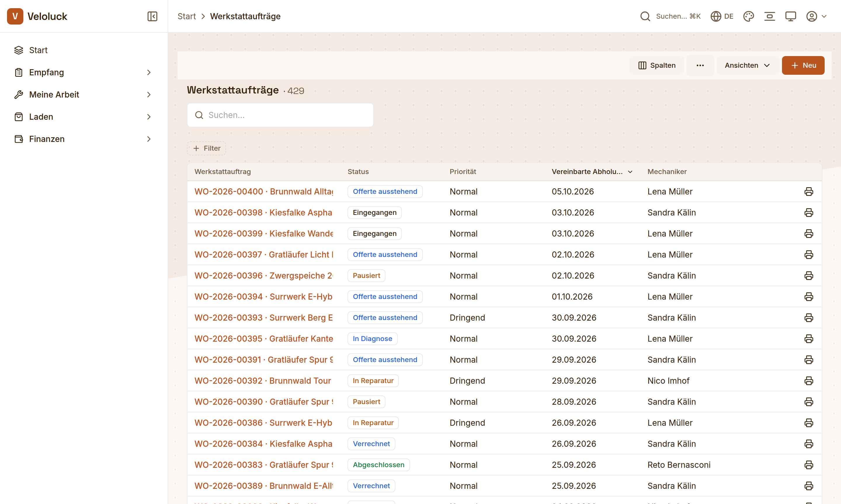Viewport: 841px width, 504px height.
Task: Print order WO-2026-00393
Action: click(808, 318)
